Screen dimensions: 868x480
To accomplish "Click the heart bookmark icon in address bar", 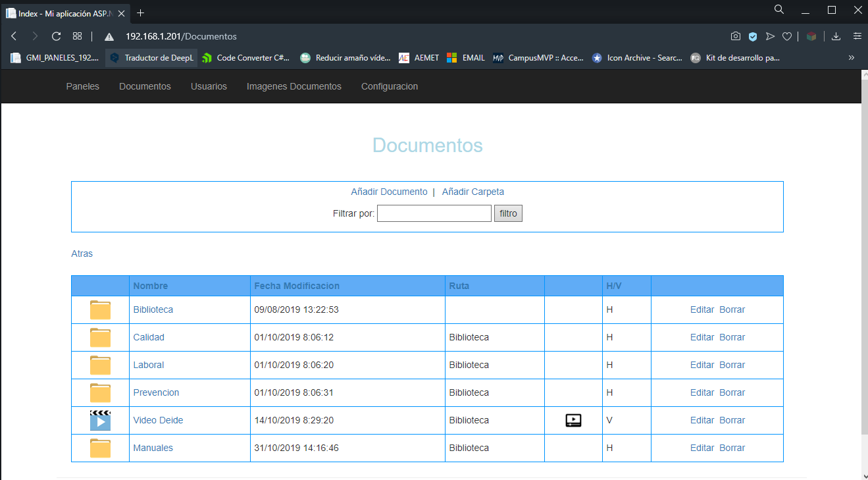I will [786, 36].
